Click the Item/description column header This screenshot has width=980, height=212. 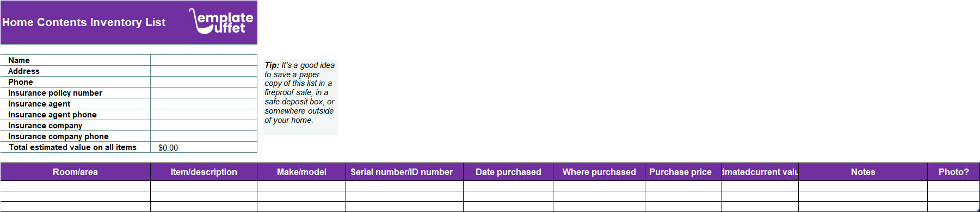[x=204, y=172]
